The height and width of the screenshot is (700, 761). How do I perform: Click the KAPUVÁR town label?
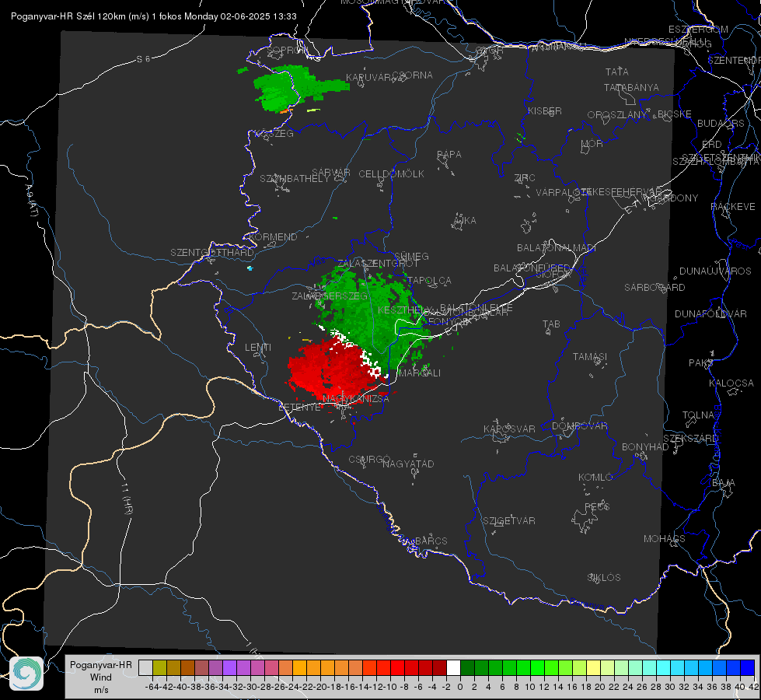[369, 78]
